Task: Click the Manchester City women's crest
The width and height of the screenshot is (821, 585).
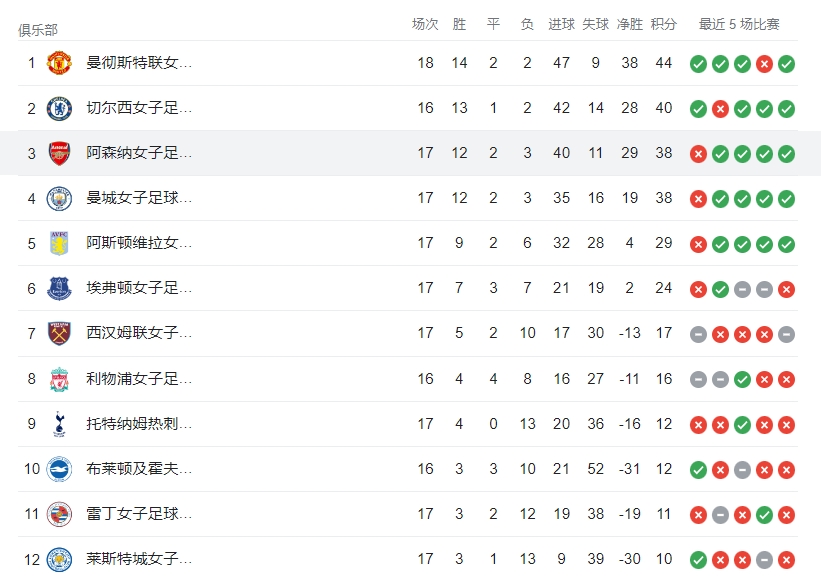Action: (59, 198)
